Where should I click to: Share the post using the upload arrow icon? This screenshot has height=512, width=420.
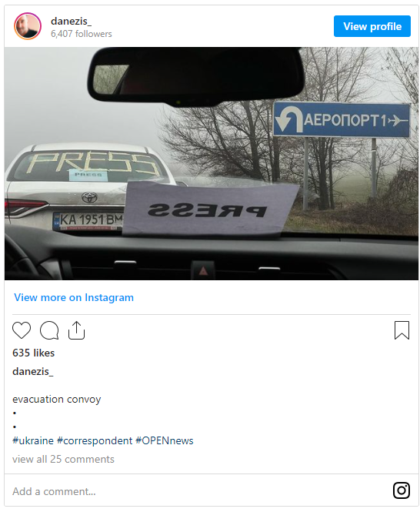[76, 330]
